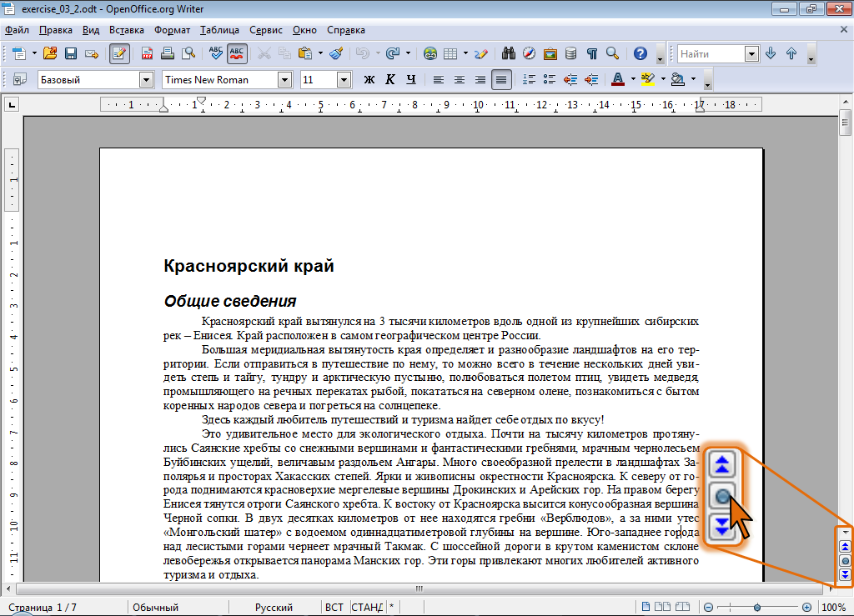This screenshot has width=854, height=616.
Task: Toggle bulleted list
Action: [x=550, y=79]
